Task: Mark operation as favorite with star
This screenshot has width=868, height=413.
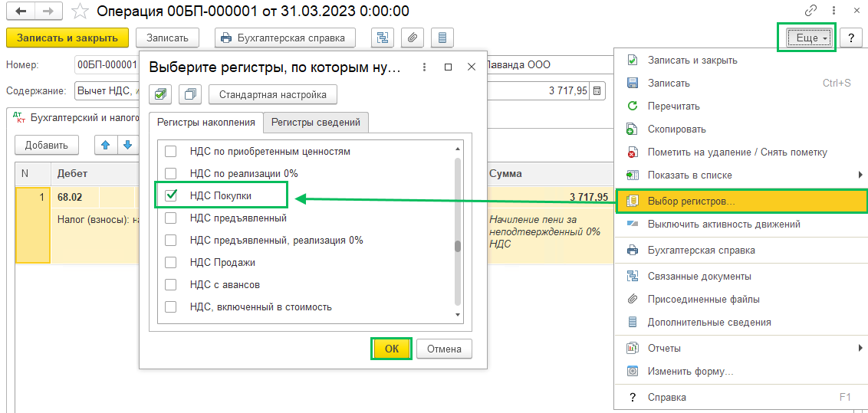Action: pos(79,11)
